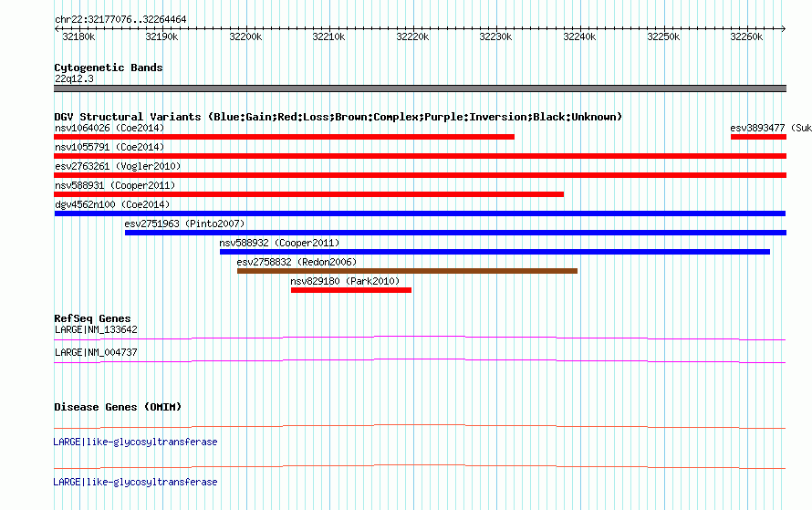Click the magenta LARGE|NM_133642 transcript line
Image resolution: width=812 pixels, height=510 pixels.
420,338
